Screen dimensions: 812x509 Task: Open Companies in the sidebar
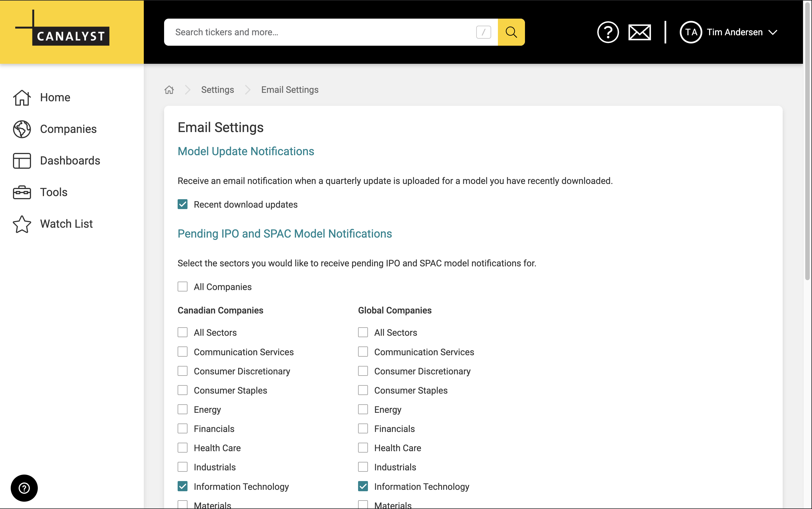point(68,129)
